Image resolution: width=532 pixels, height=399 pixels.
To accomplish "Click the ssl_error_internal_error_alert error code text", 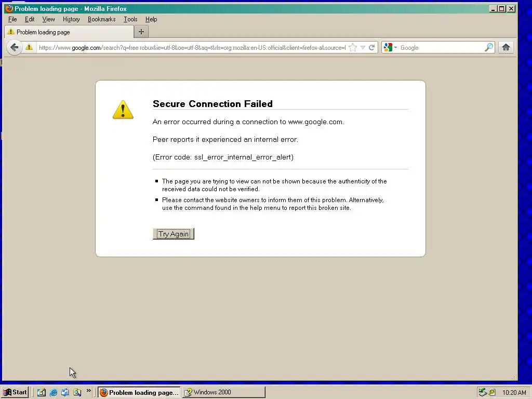I will pyautogui.click(x=243, y=157).
